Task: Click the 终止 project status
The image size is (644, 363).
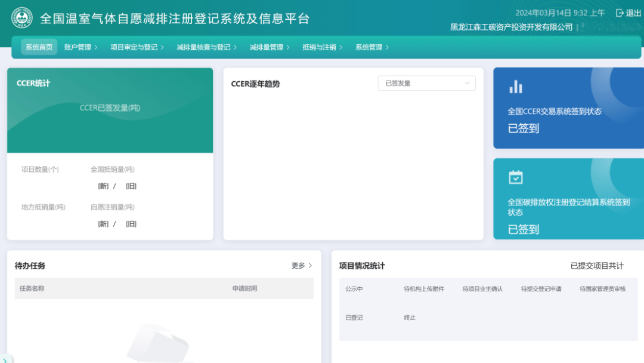Action: coord(410,318)
